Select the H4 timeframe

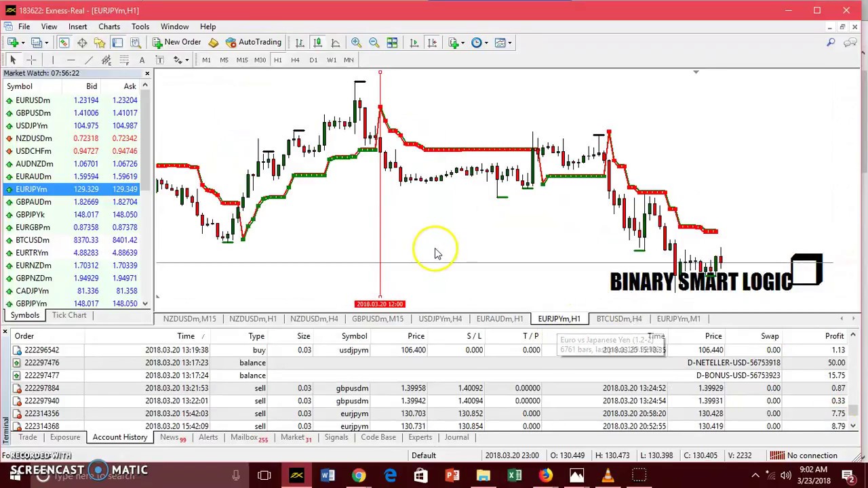click(x=295, y=60)
